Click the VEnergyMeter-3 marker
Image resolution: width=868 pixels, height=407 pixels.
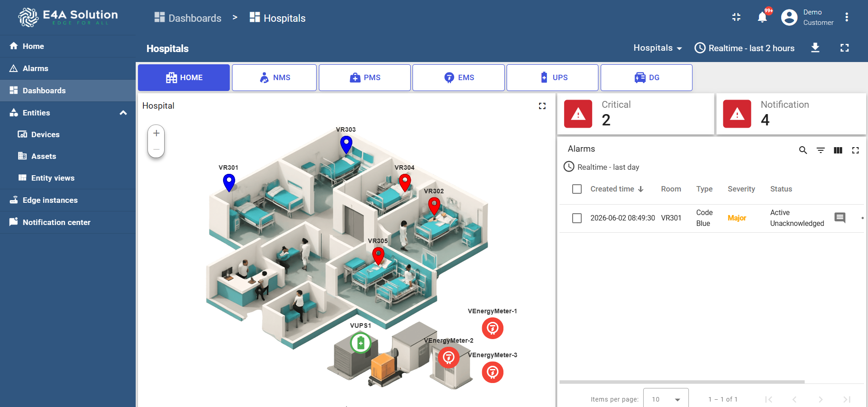[493, 372]
